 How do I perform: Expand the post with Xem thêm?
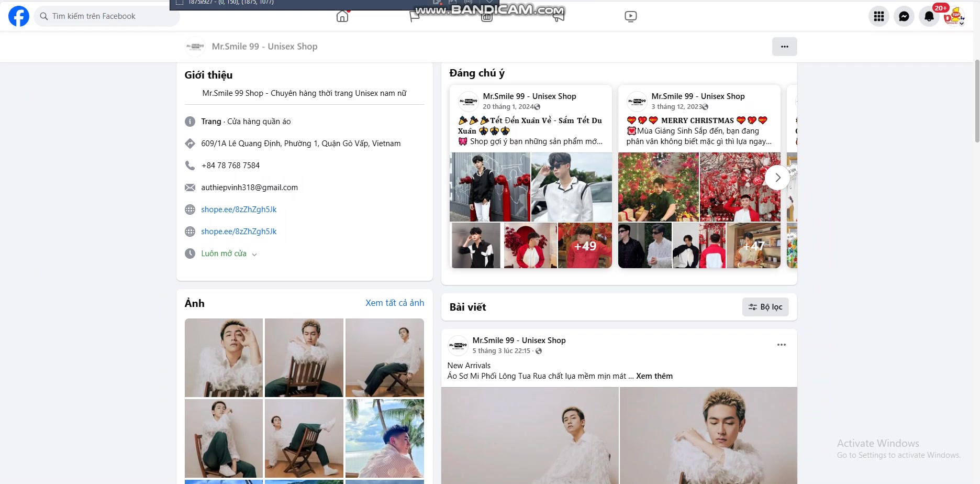(654, 376)
